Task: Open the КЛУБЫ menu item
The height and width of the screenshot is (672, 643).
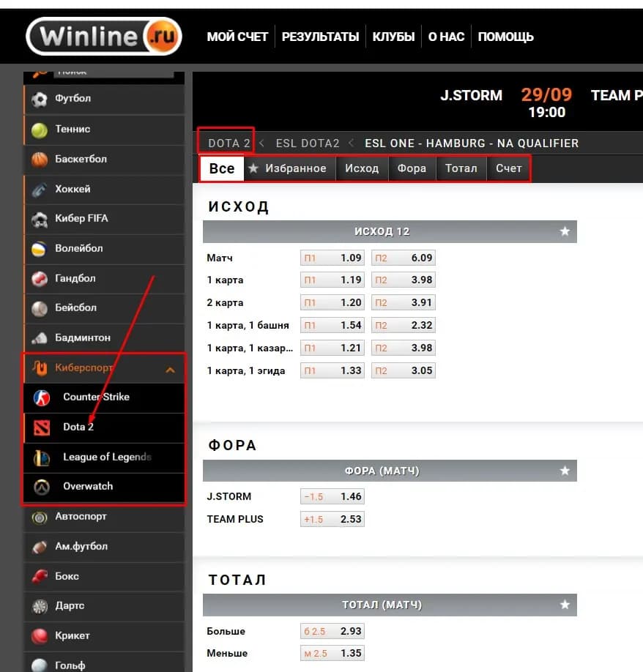Action: pyautogui.click(x=393, y=37)
